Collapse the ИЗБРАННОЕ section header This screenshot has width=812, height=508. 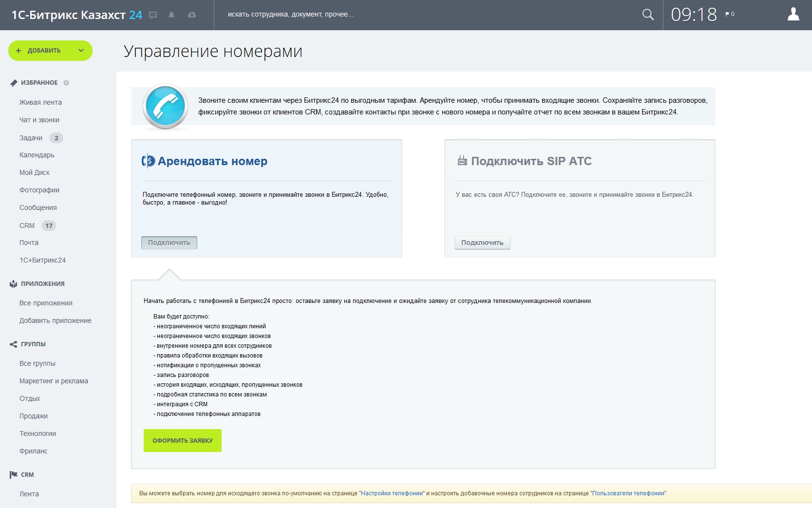(x=39, y=83)
